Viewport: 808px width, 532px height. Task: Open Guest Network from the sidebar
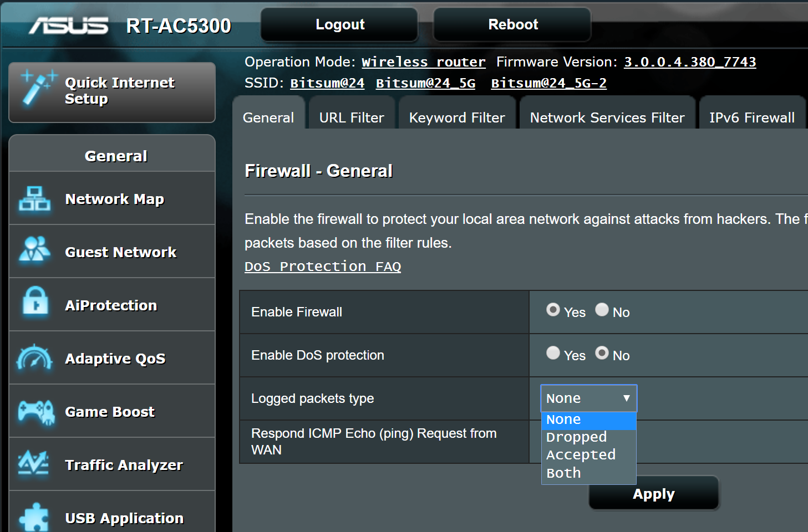[x=112, y=252]
